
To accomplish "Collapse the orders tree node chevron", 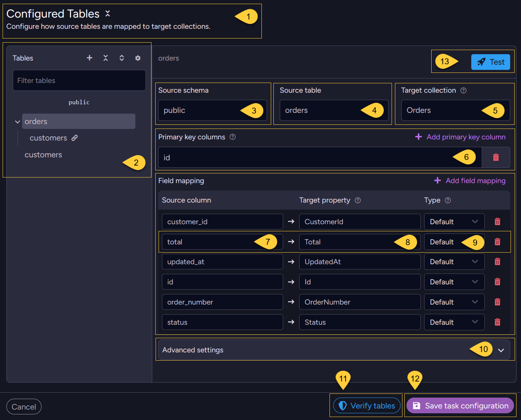I will pyautogui.click(x=17, y=122).
